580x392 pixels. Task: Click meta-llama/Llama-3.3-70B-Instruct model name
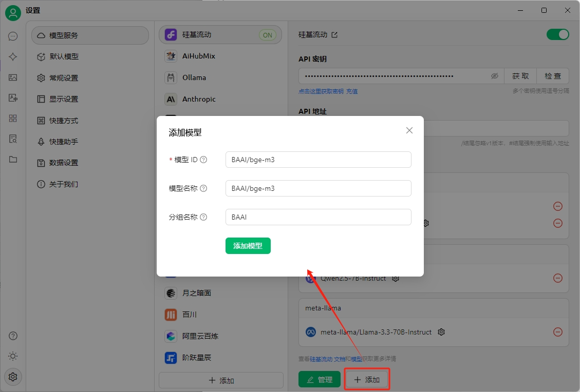[x=376, y=332]
